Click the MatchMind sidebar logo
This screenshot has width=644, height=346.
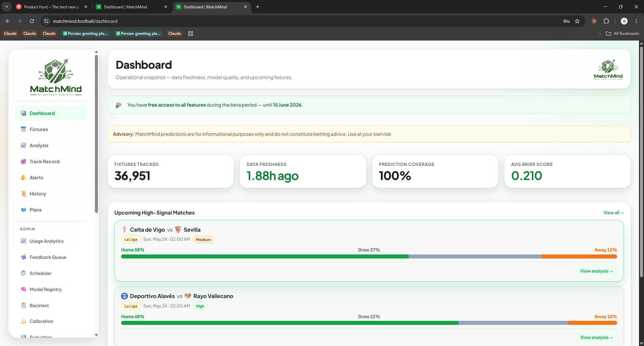(x=56, y=77)
